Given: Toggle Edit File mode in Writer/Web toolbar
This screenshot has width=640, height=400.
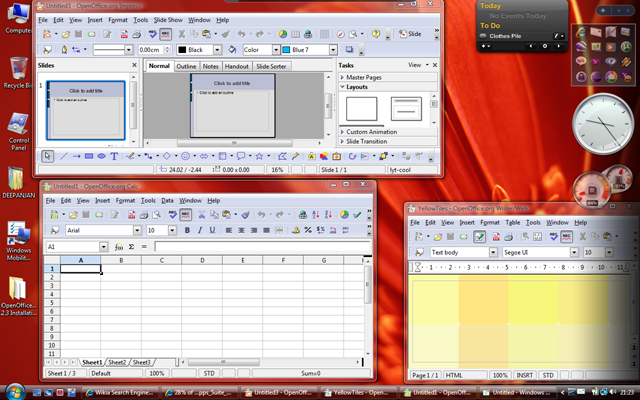Looking at the screenshot, I should click(480, 236).
